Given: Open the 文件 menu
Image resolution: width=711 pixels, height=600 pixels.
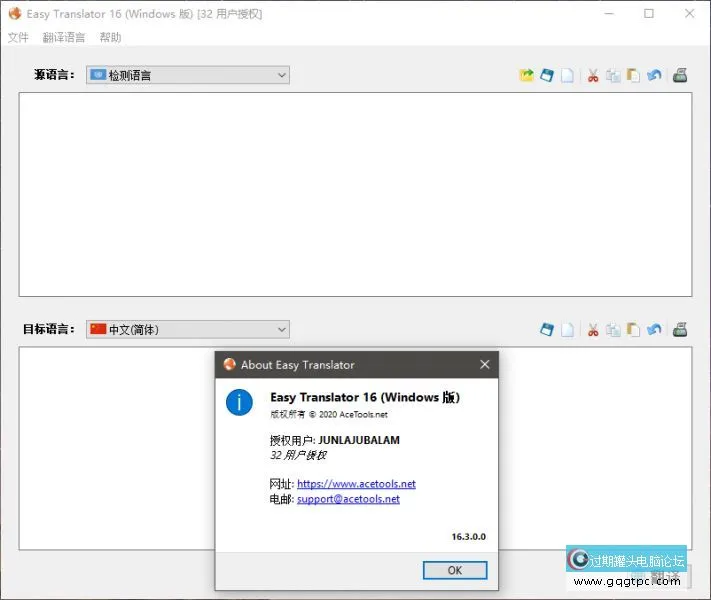Looking at the screenshot, I should tap(19, 37).
